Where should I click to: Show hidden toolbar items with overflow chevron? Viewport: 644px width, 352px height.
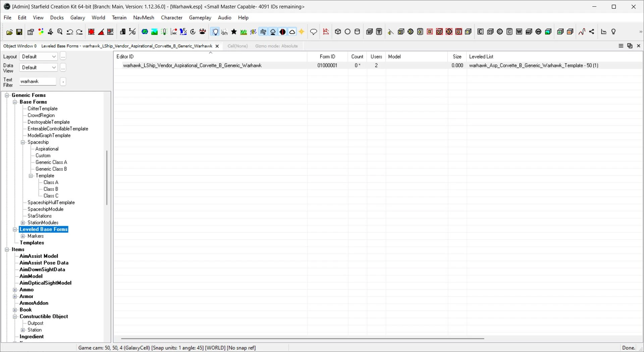tap(640, 32)
